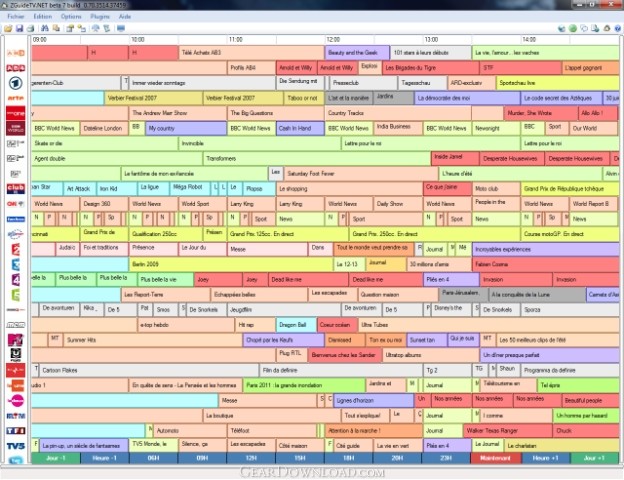
Task: Jump to 23H time slot
Action: coord(446,458)
